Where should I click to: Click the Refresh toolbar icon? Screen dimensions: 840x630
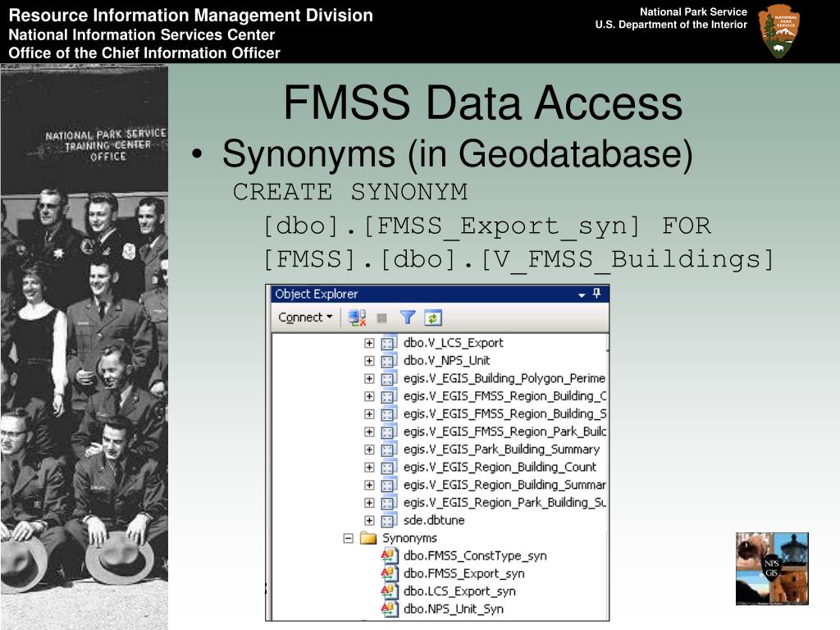click(x=433, y=317)
